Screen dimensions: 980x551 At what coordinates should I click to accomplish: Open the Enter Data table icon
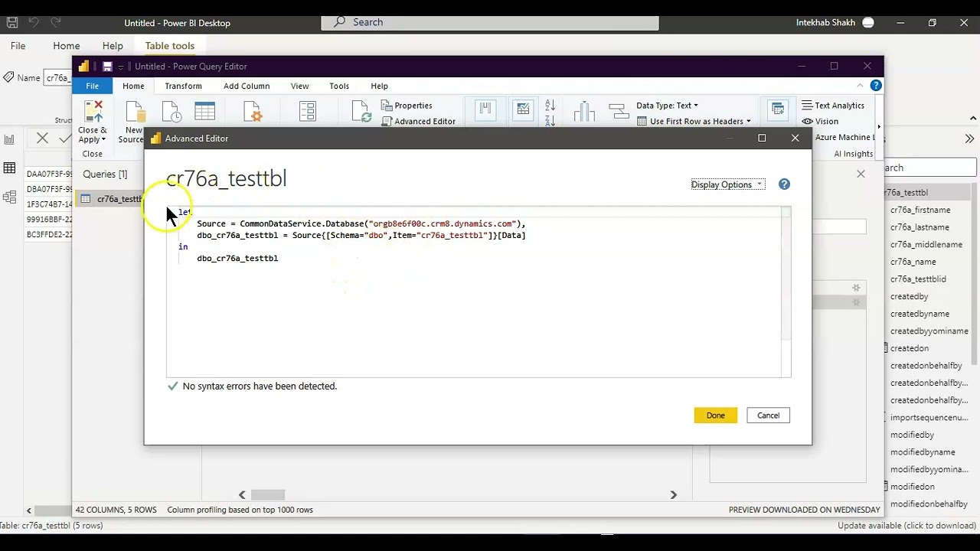(x=204, y=112)
